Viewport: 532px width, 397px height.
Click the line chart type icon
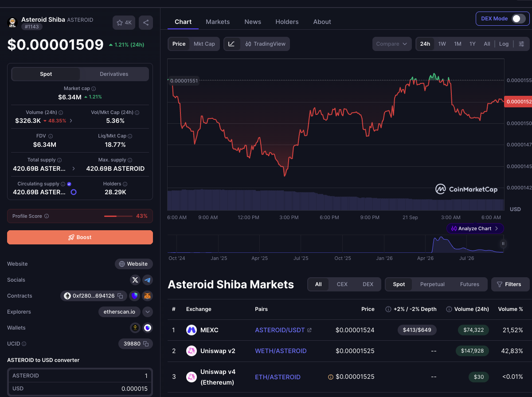[x=231, y=44]
